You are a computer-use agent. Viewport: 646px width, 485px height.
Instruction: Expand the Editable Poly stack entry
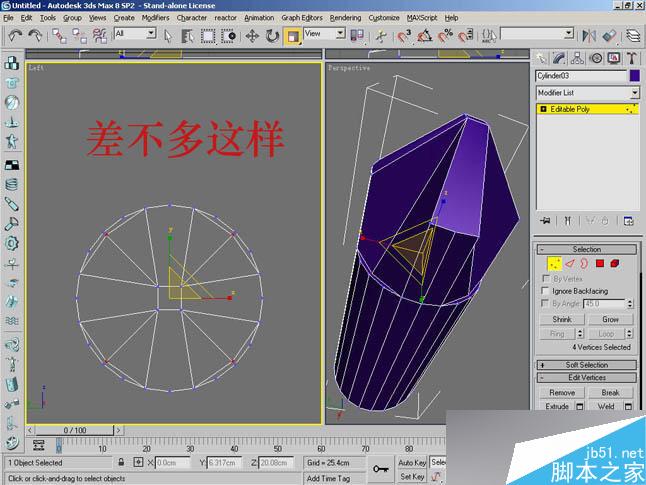point(543,109)
